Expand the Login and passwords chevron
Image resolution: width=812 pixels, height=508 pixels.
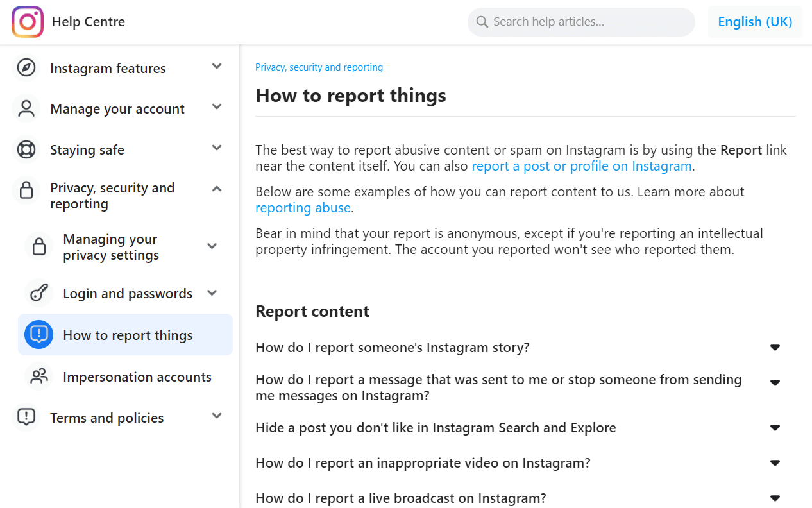click(212, 293)
